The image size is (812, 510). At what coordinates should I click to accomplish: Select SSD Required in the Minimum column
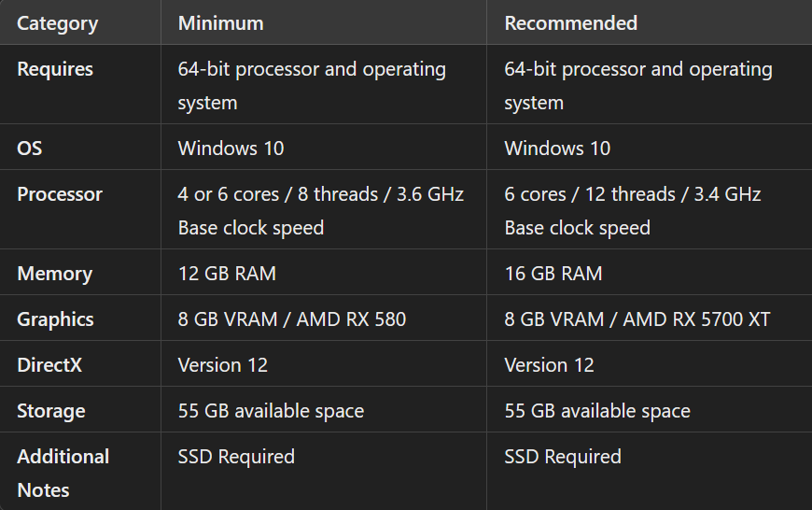coord(236,457)
